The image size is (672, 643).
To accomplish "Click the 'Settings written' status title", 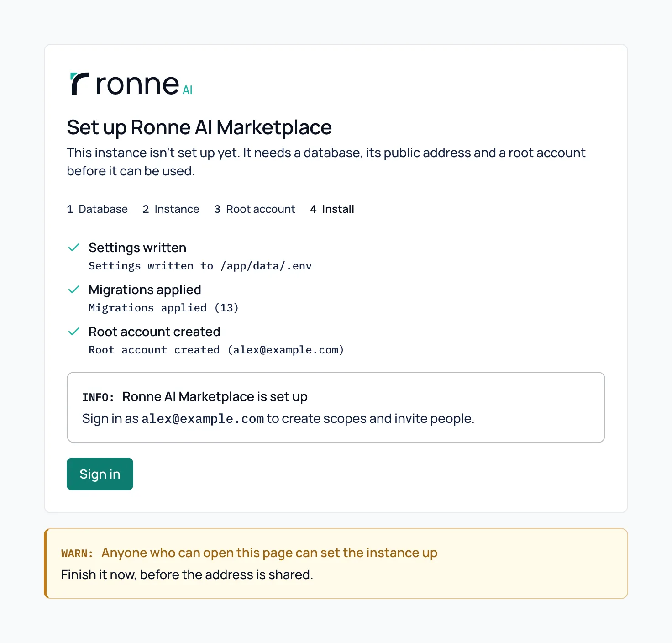I will click(137, 248).
